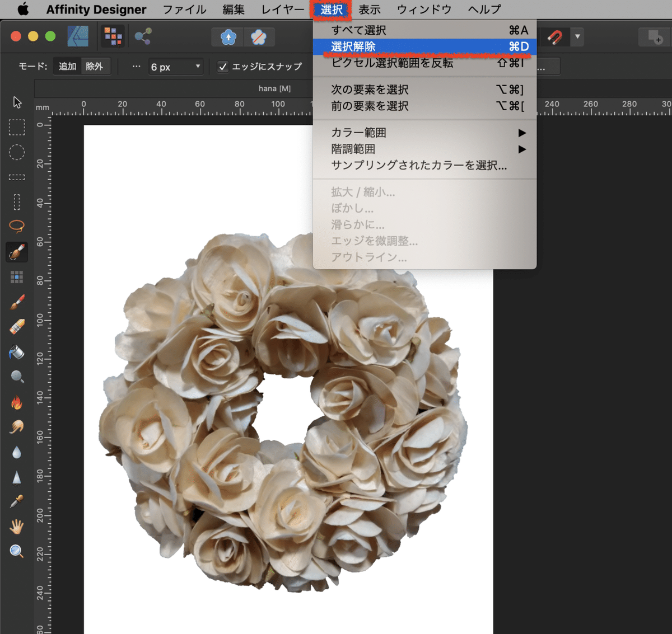Click the 選択 menu bar item

point(332,10)
